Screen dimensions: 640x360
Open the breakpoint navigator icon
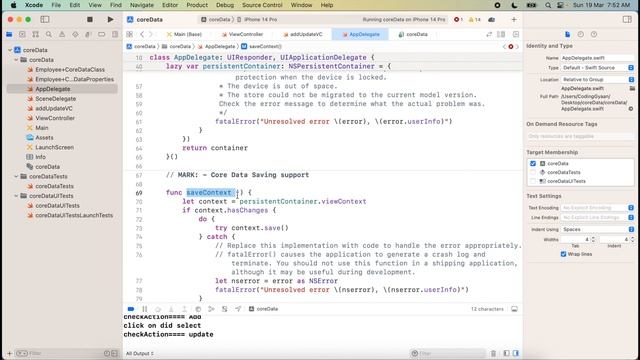(102, 34)
